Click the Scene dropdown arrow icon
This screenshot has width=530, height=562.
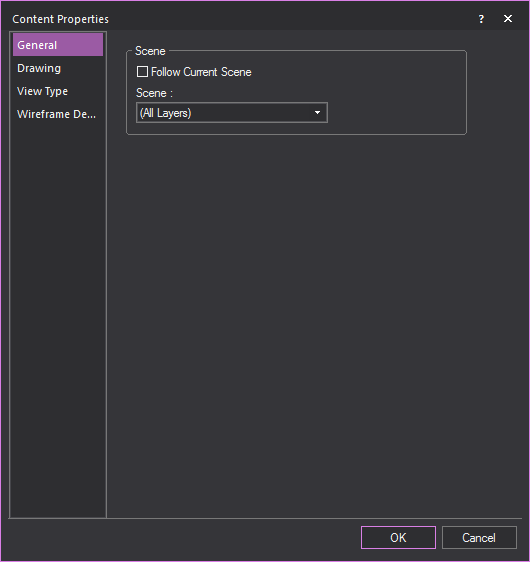pyautogui.click(x=317, y=113)
